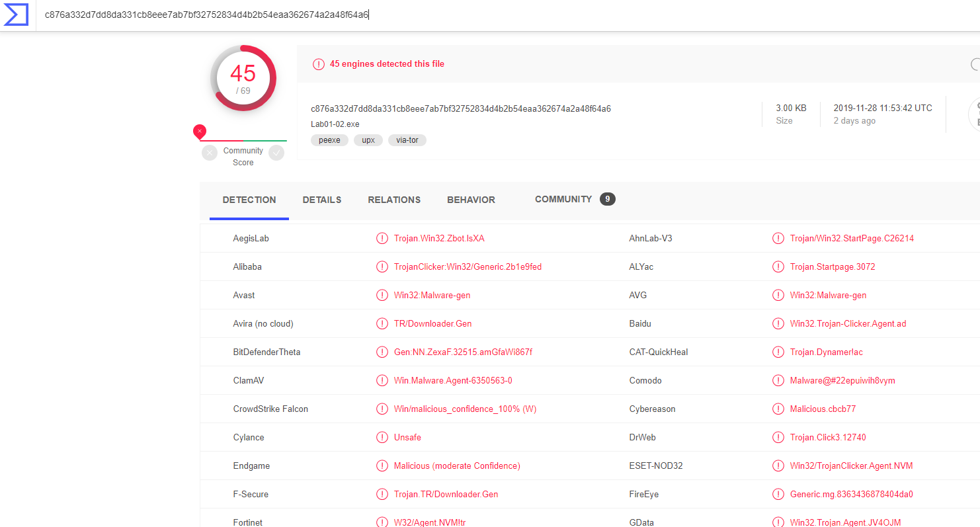Click the Win.Malware.Agent-6350563-0 result
This screenshot has height=527, width=980.
click(453, 380)
